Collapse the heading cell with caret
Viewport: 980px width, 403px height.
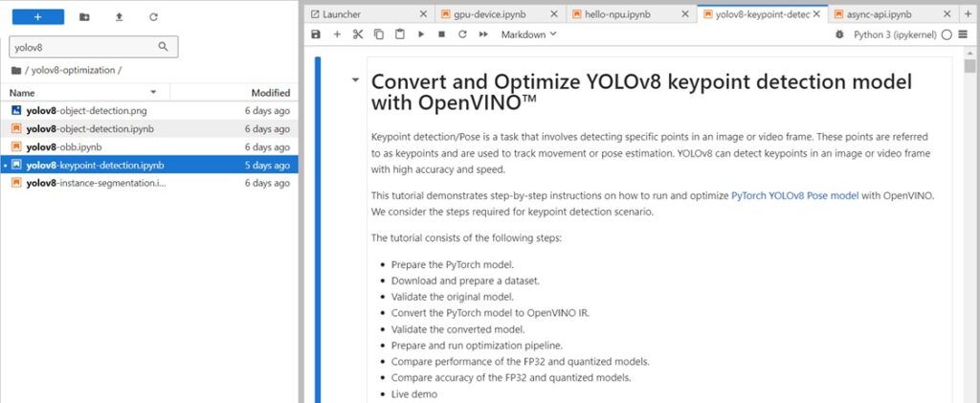[x=356, y=80]
